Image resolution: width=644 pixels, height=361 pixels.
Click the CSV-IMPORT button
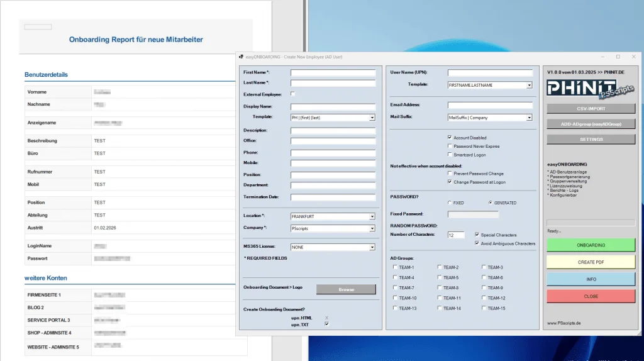coord(591,108)
